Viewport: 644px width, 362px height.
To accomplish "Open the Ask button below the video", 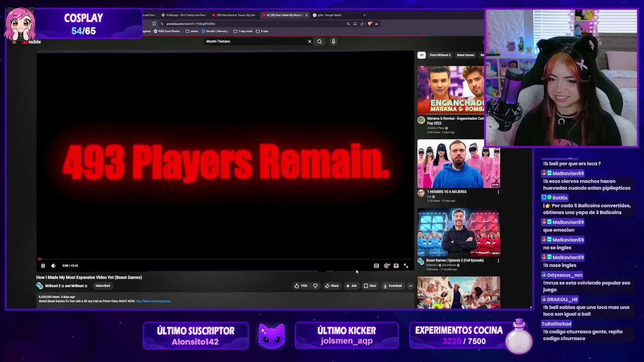I will pos(351,286).
